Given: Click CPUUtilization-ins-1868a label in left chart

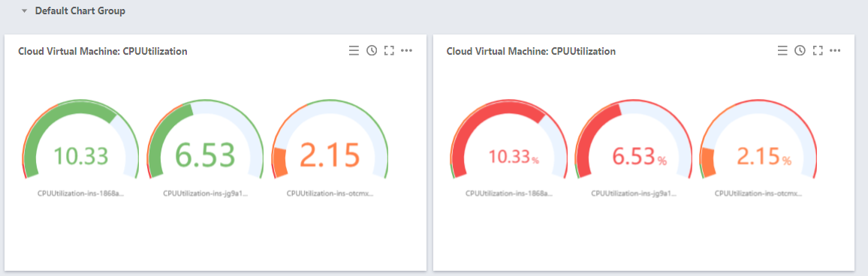Looking at the screenshot, I should tap(81, 194).
